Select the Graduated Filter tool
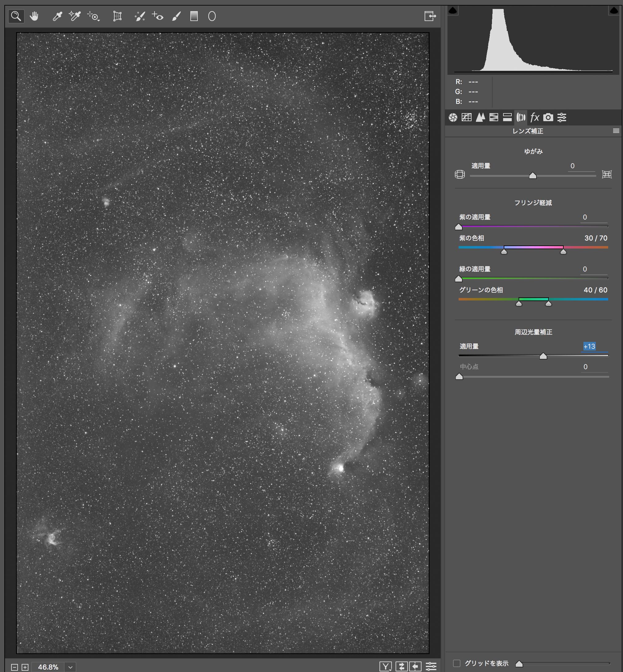Viewport: 623px width, 672px height. coord(194,16)
